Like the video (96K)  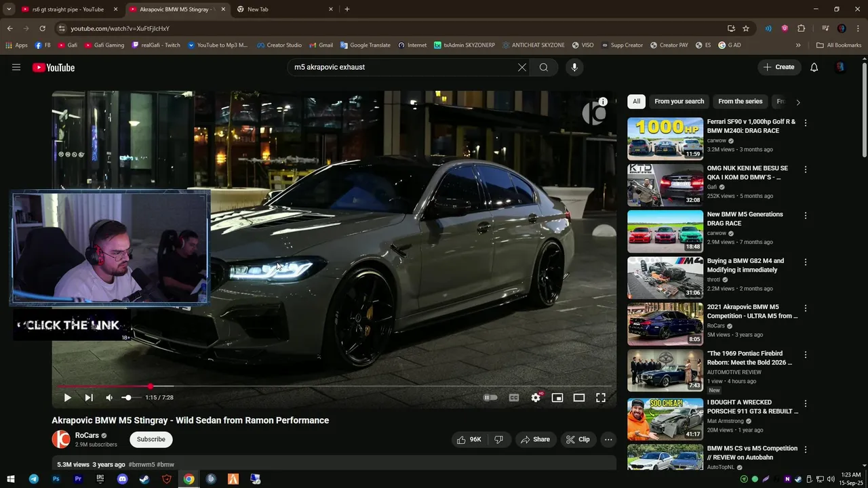coord(469,439)
